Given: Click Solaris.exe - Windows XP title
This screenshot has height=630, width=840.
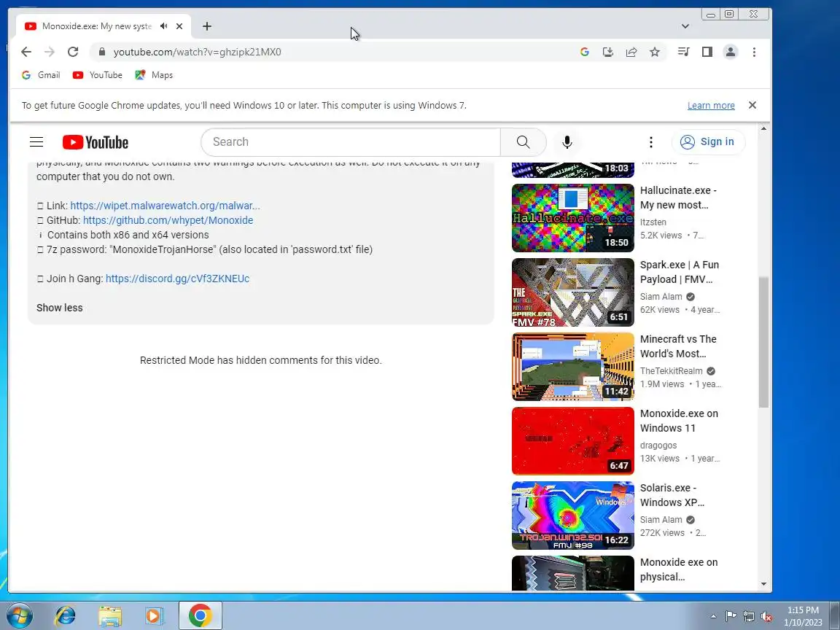Looking at the screenshot, I should tap(672, 496).
